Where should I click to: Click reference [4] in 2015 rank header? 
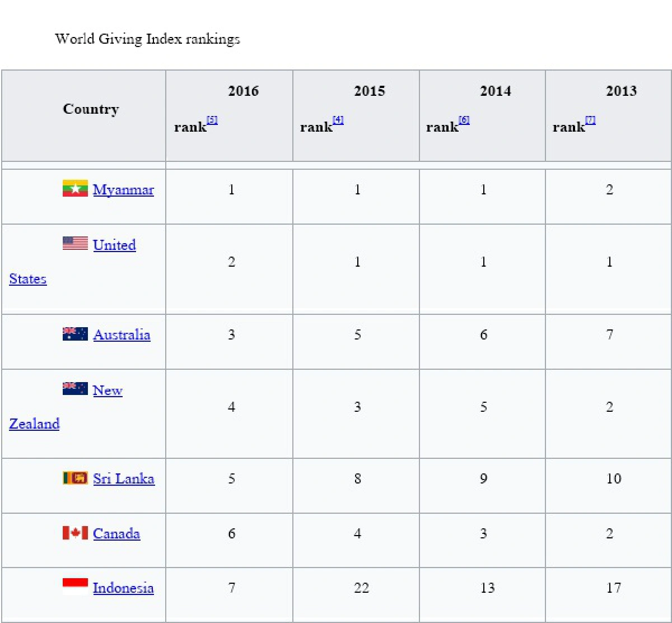point(338,120)
